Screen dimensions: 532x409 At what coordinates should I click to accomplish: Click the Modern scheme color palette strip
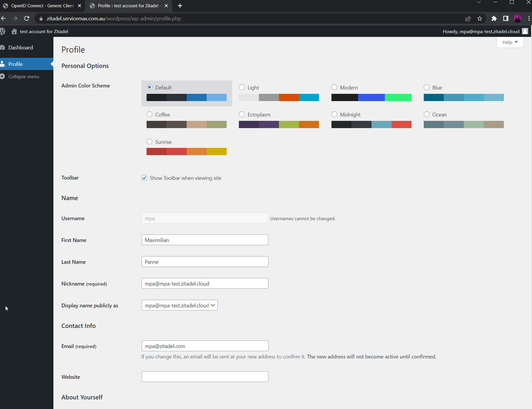point(372,98)
